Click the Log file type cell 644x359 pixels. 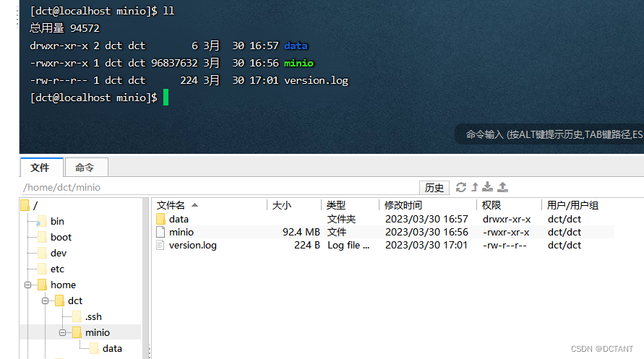(x=348, y=246)
